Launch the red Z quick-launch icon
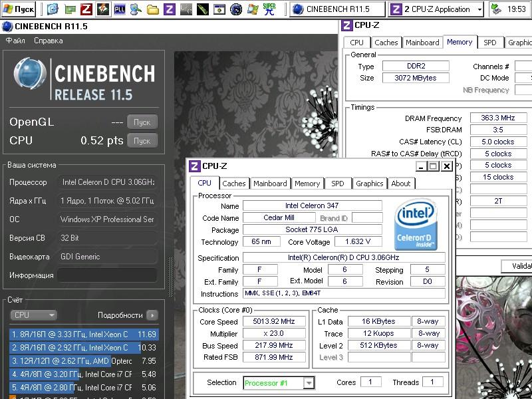The image size is (532, 399). coord(86,9)
